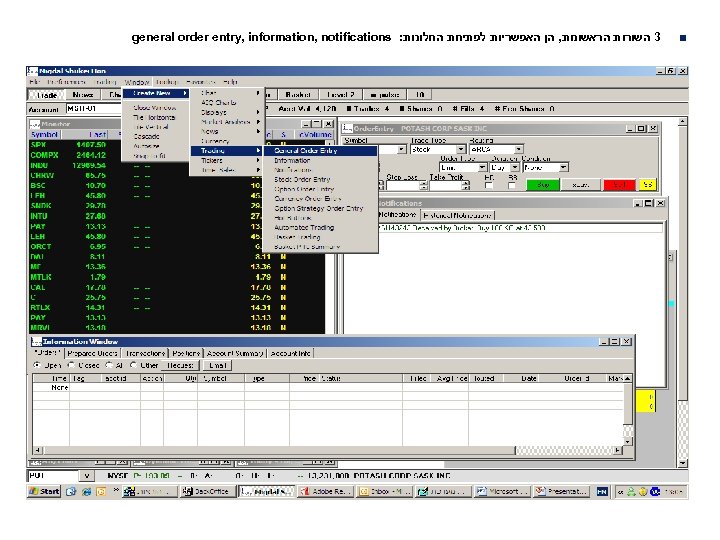720x540 pixels.
Task: Expand the Displays submenu
Action: (227, 112)
